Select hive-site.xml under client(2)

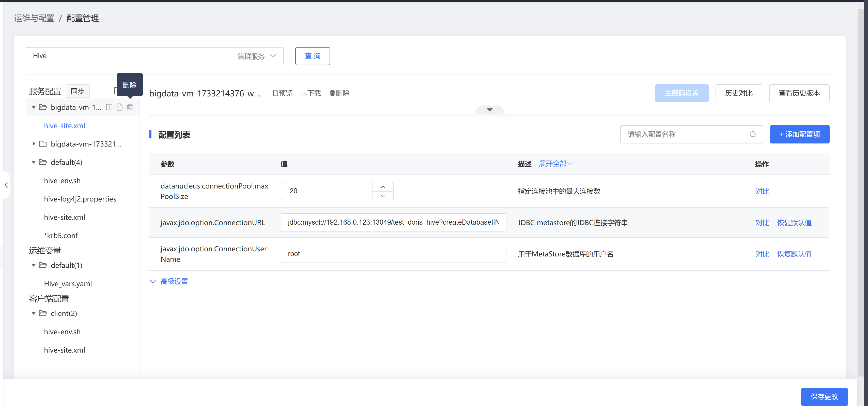64,350
